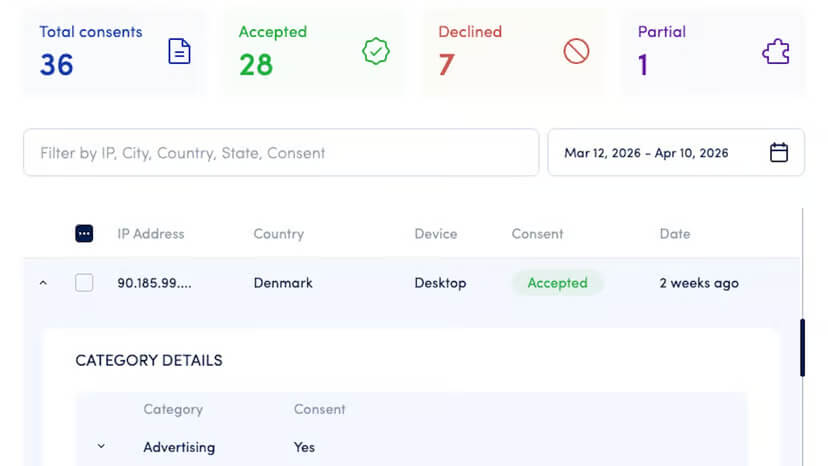Viewport: 828px width, 466px height.
Task: Click the green Accepted status badge
Action: [x=557, y=283]
